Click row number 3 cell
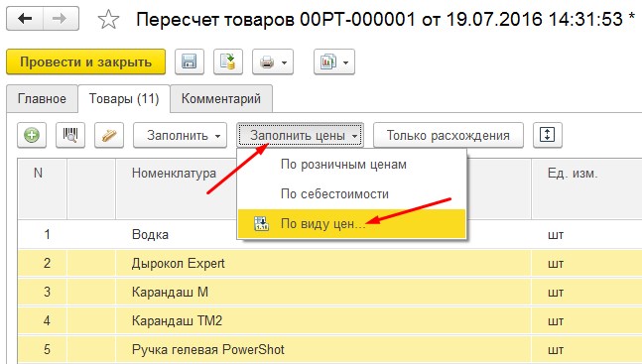This screenshot has width=642, height=364. point(43,292)
